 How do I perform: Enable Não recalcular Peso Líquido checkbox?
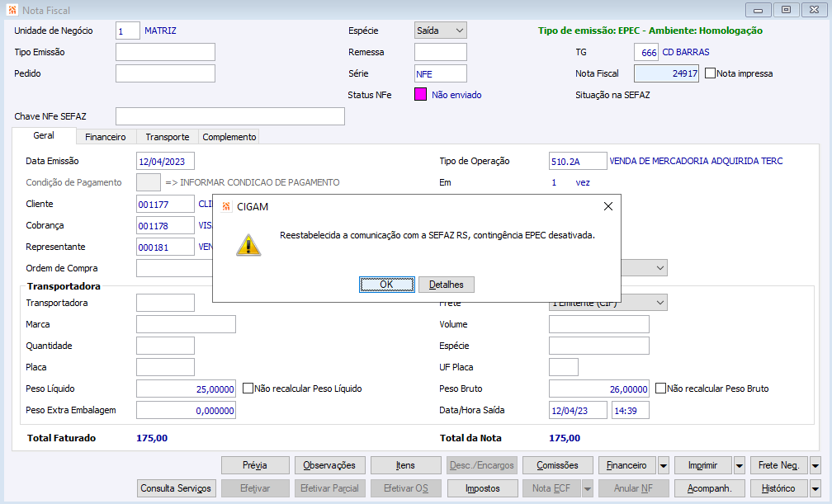(x=248, y=389)
